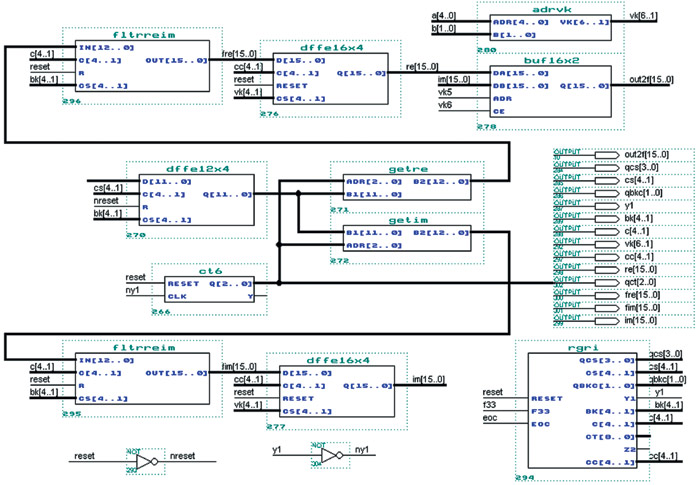Select the y1 output pin symbol

pos(607,206)
